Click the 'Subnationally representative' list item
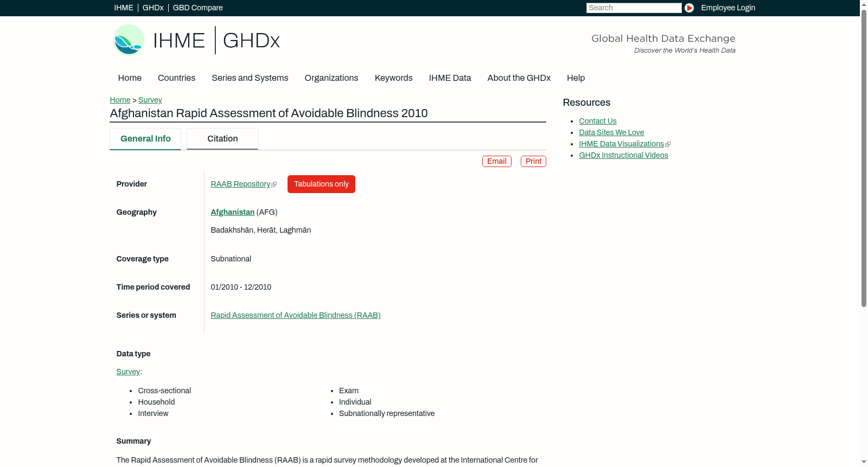This screenshot has height=467, width=868. pos(387,414)
